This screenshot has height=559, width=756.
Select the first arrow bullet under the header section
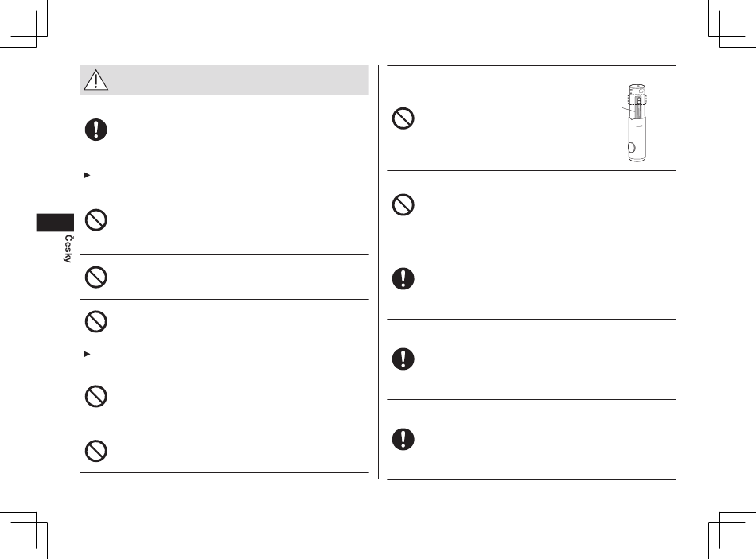pos(87,175)
